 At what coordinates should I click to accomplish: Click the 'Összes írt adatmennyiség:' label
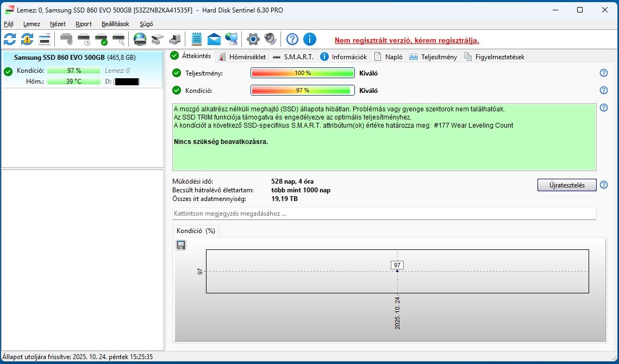209,199
